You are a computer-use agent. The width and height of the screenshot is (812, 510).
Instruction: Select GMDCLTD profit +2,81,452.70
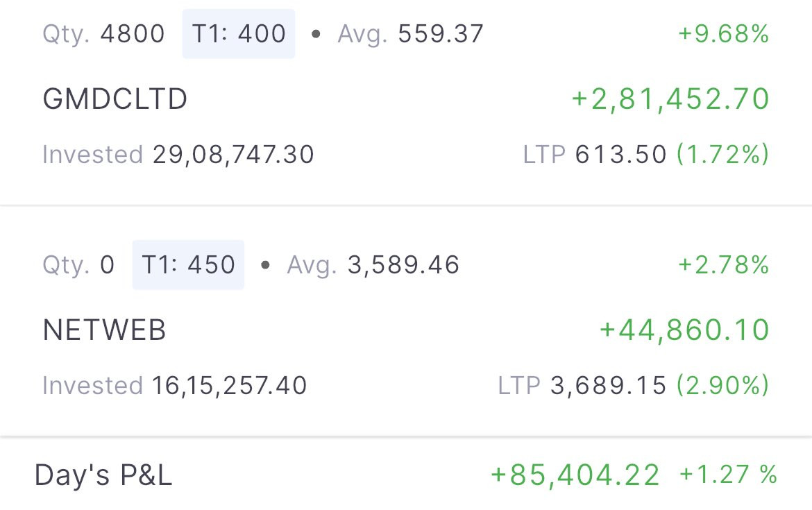(670, 99)
